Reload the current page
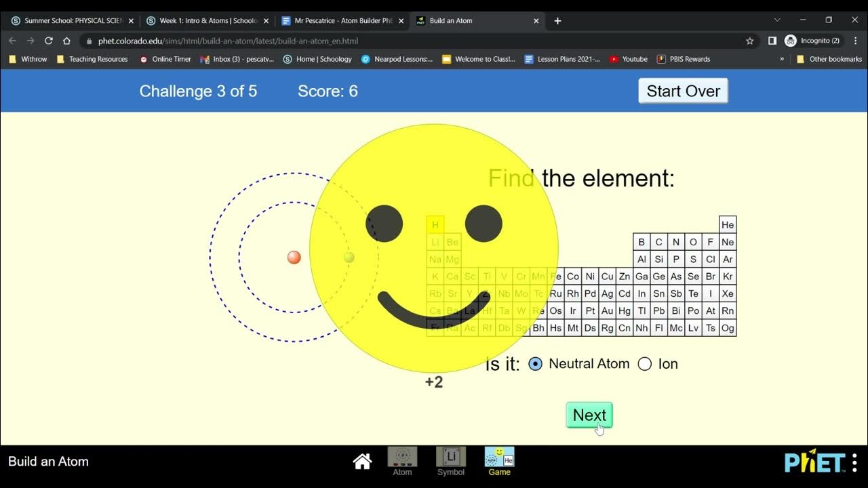 coord(49,41)
